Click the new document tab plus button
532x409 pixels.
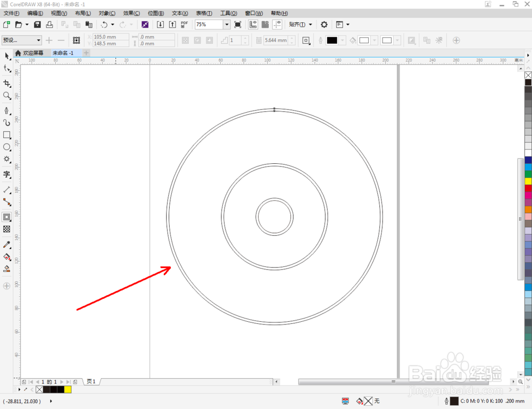coord(86,53)
